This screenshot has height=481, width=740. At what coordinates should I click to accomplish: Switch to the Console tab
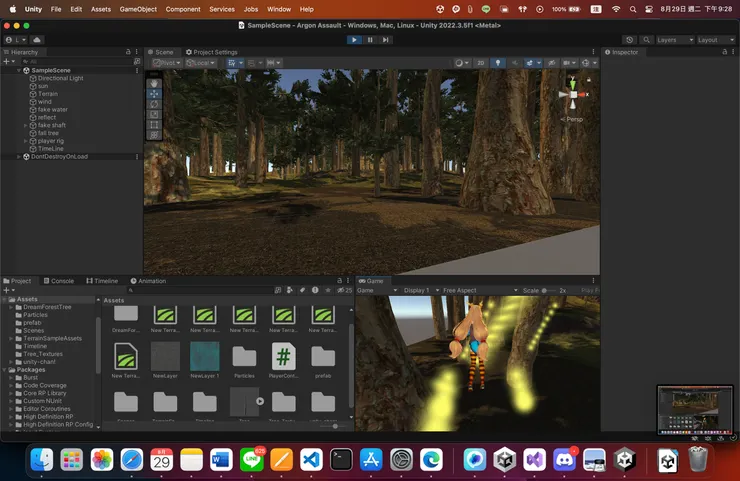57,281
